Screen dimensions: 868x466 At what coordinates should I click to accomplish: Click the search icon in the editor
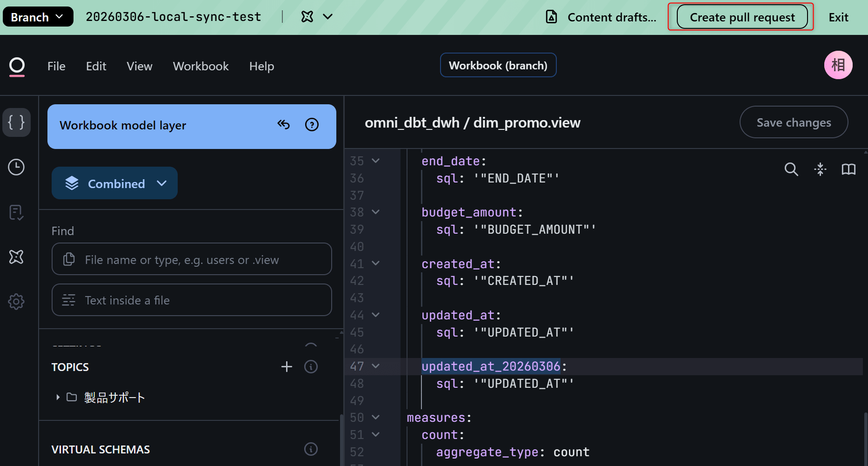[791, 169]
